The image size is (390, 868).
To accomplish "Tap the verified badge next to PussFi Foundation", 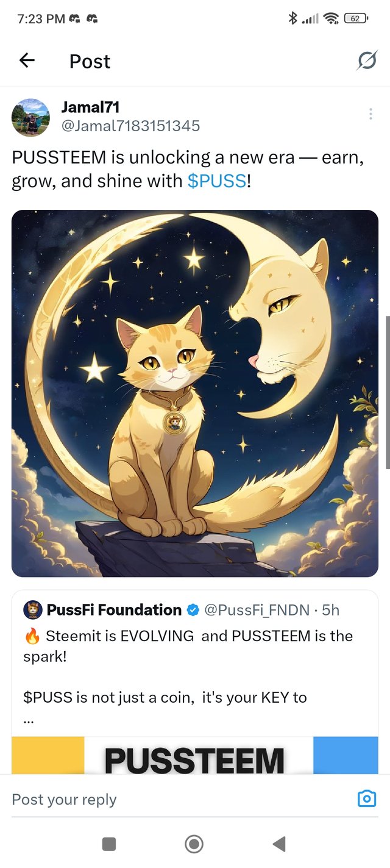I will coord(193,610).
